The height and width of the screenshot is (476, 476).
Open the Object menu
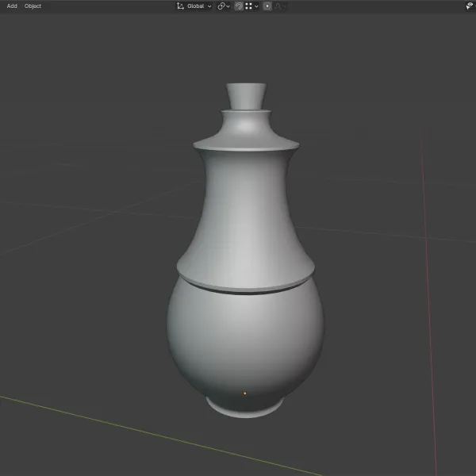coord(33,6)
